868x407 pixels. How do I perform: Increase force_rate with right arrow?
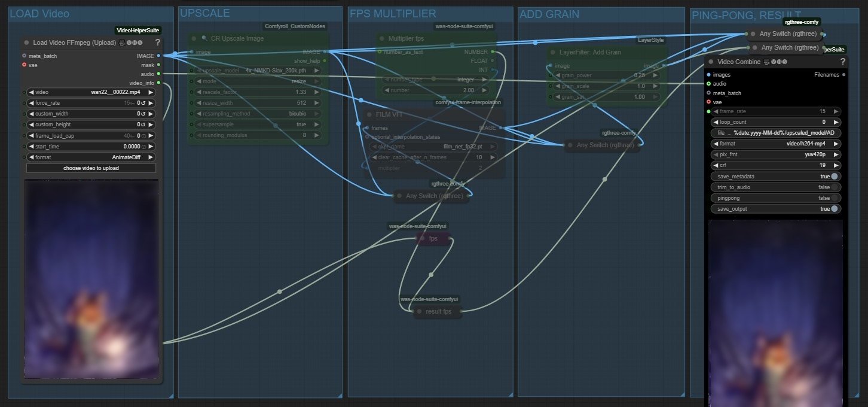pyautogui.click(x=151, y=103)
